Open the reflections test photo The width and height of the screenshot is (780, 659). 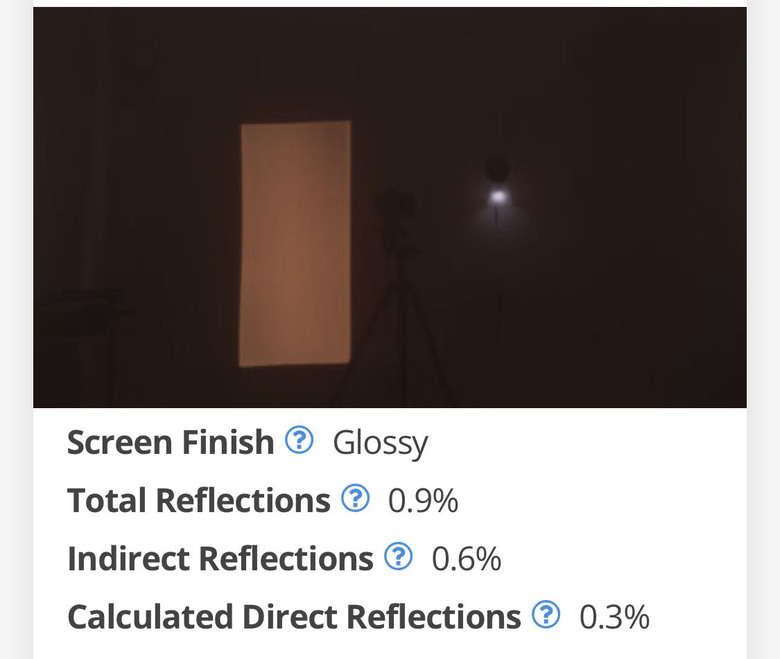(390, 207)
